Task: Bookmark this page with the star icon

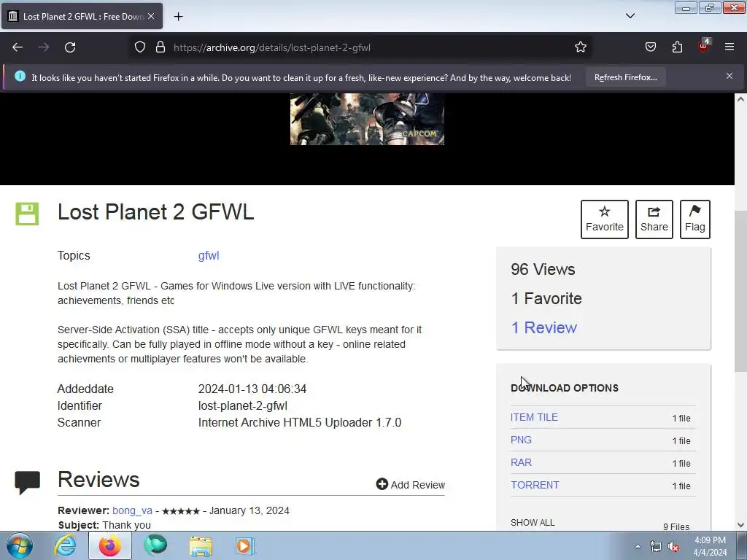Action: (x=580, y=47)
